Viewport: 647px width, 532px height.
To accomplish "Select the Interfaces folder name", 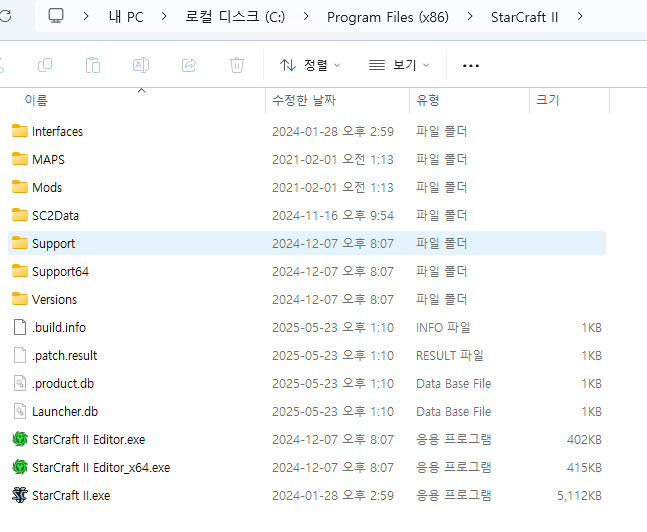I will coord(57,131).
